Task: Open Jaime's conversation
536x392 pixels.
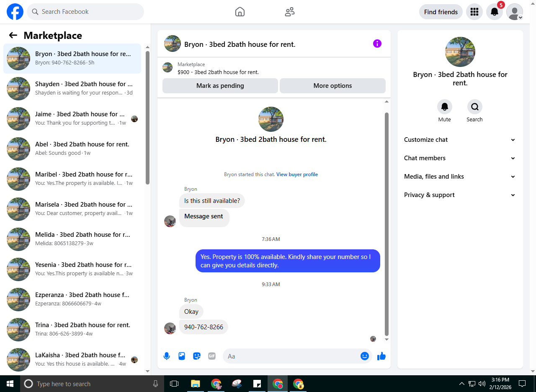Action: (x=72, y=119)
